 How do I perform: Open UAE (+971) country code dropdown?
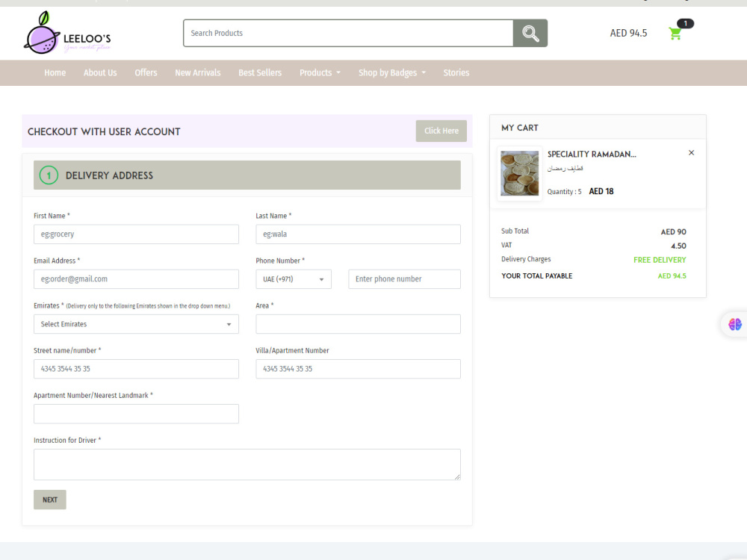pyautogui.click(x=294, y=279)
